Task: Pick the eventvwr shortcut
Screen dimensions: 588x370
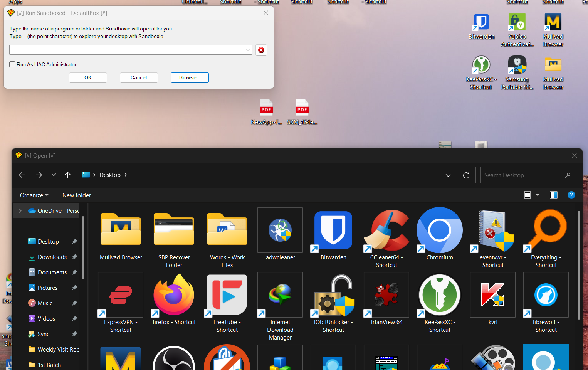Action: 493,238
